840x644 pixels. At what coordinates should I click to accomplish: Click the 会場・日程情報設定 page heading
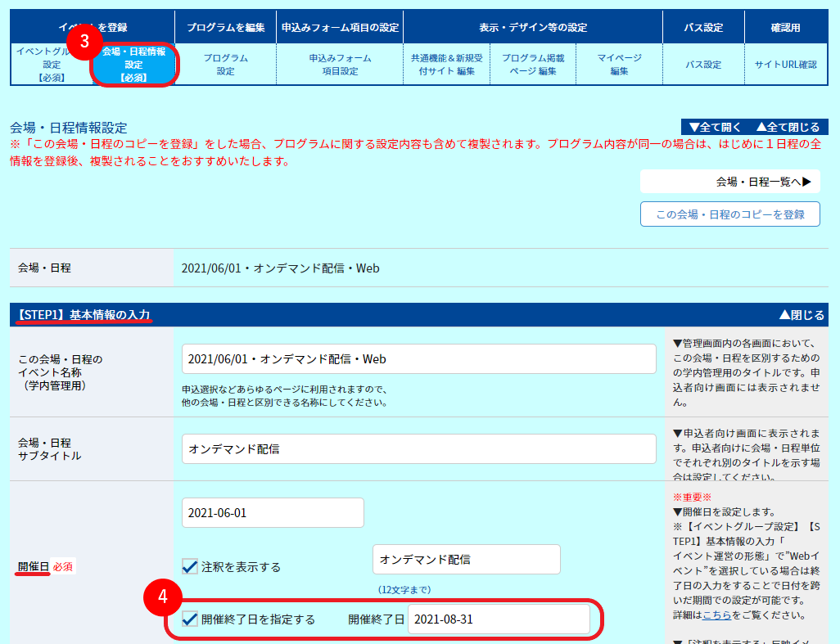[x=69, y=128]
